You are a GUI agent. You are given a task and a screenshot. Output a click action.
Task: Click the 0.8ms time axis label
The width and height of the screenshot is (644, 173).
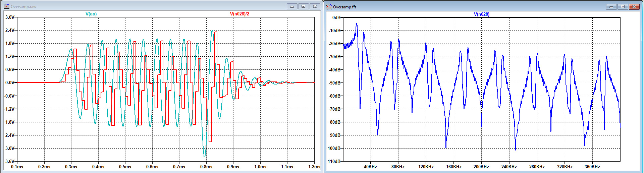click(206, 167)
